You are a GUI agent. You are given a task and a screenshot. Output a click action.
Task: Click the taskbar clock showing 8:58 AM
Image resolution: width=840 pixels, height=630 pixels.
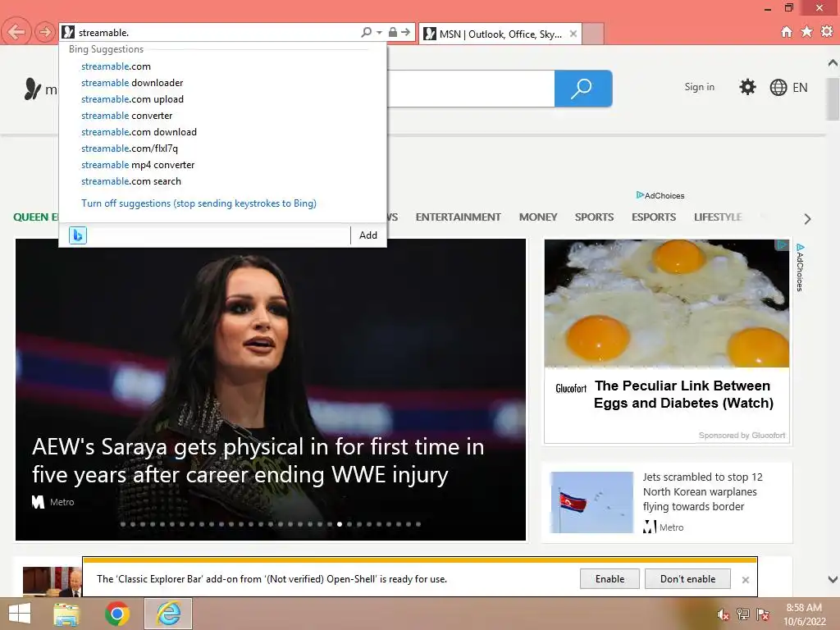pyautogui.click(x=804, y=614)
